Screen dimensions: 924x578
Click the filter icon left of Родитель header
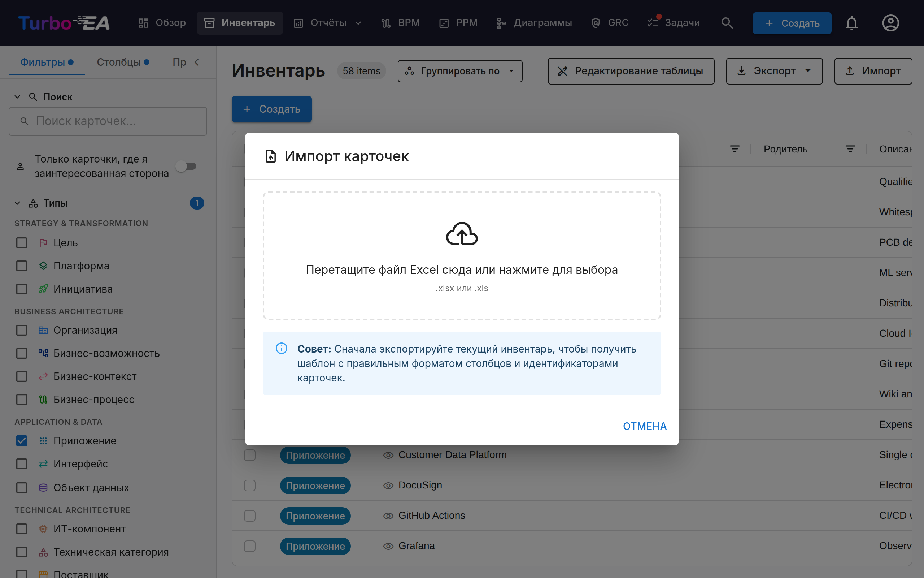735,149
